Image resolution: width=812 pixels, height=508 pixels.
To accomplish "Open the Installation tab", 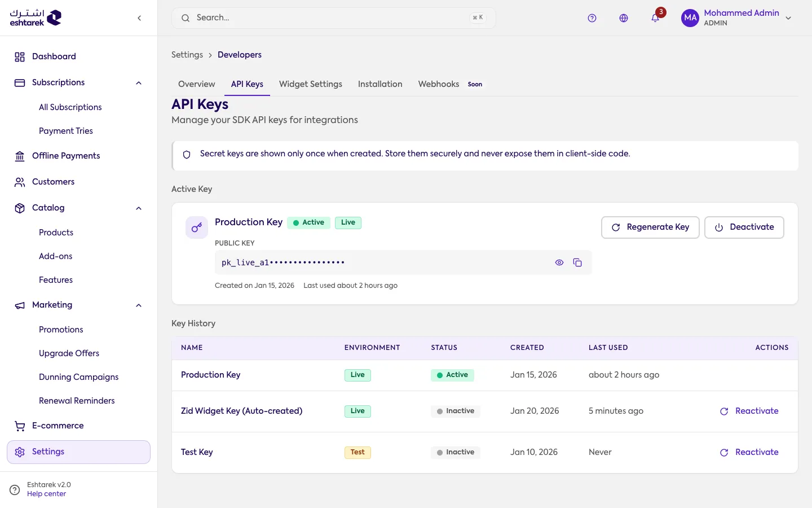I will [x=380, y=84].
